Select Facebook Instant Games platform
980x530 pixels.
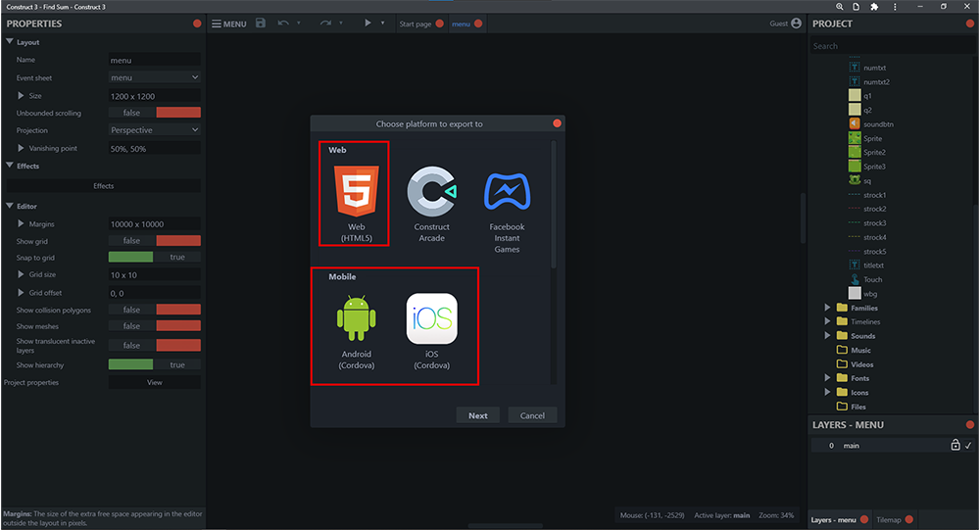507,212
